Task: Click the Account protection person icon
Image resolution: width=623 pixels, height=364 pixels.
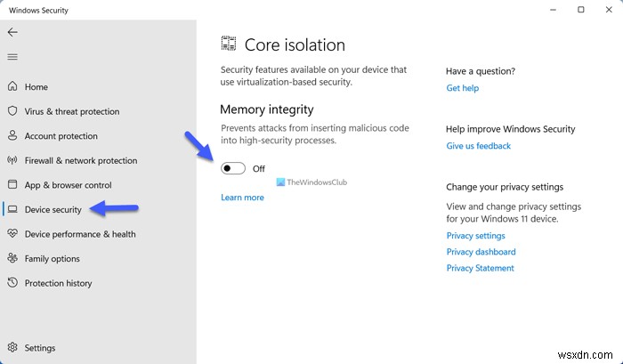Action: (12, 136)
